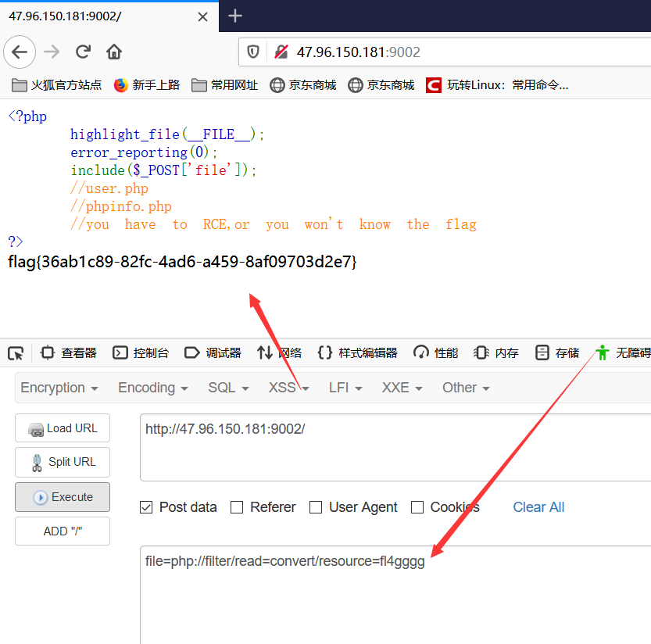This screenshot has height=644, width=651.
Task: Switch to the 性能 performance tab
Action: tap(435, 353)
